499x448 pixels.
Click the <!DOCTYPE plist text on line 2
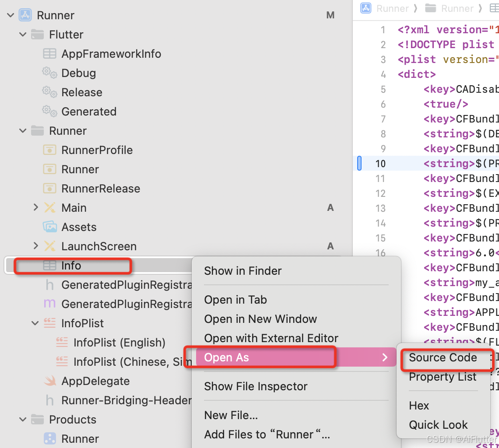446,45
